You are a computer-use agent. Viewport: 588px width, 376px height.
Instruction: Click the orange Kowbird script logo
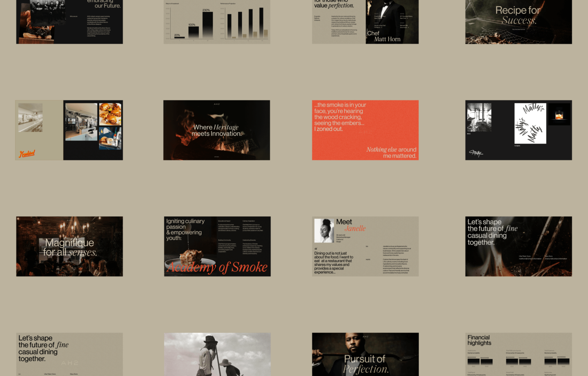[x=27, y=154]
